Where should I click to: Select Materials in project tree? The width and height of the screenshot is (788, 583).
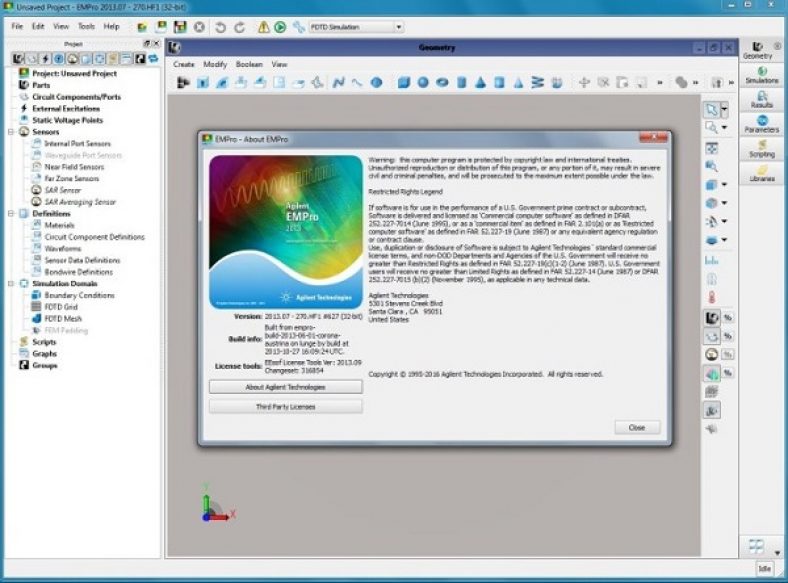59,225
